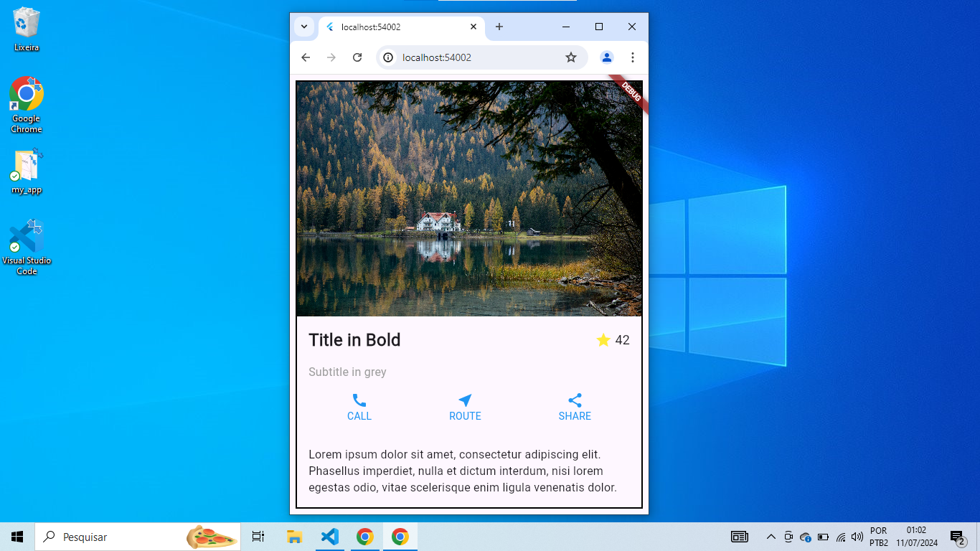Expand hidden icons in the system tray
Screen dimensions: 980x551
point(770,537)
